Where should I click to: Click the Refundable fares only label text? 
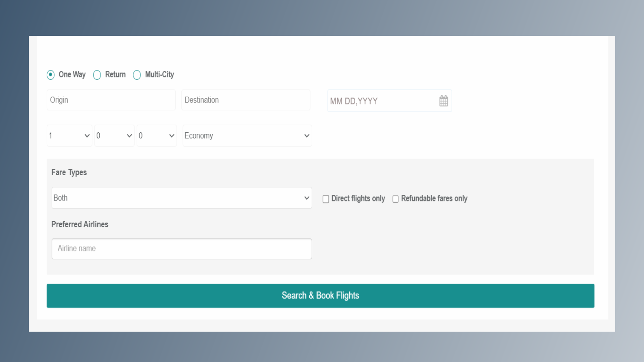coord(434,198)
